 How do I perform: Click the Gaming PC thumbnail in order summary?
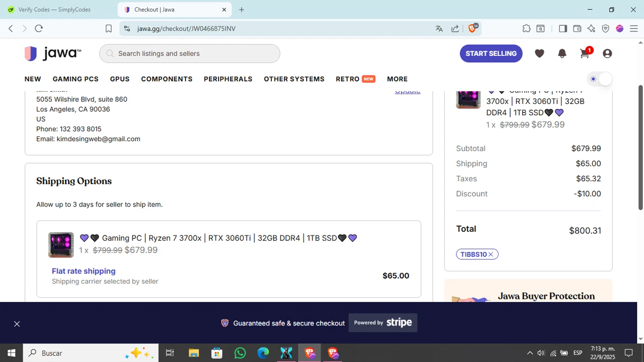[468, 99]
